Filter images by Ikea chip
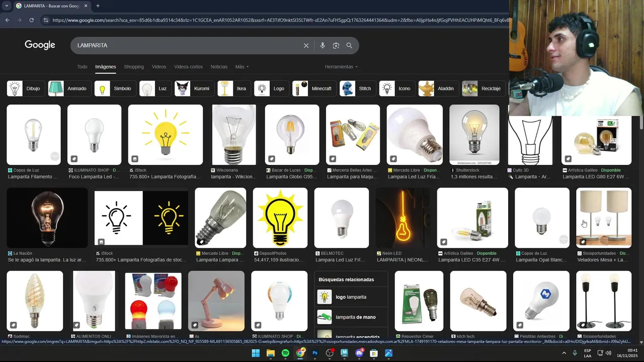The image size is (644, 362). click(234, 88)
